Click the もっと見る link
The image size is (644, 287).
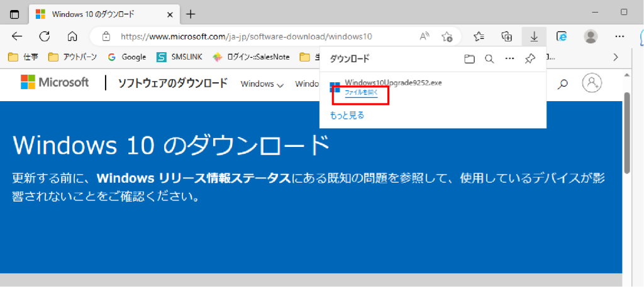(347, 115)
